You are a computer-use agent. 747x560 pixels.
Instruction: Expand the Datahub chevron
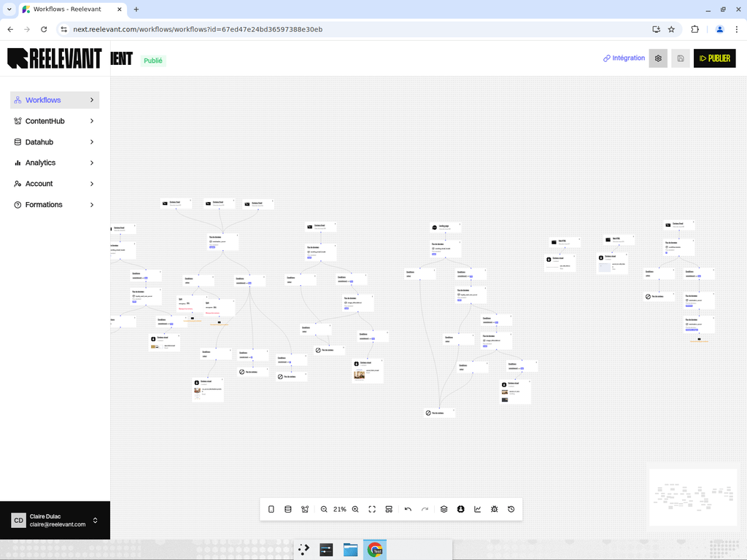[x=92, y=142]
